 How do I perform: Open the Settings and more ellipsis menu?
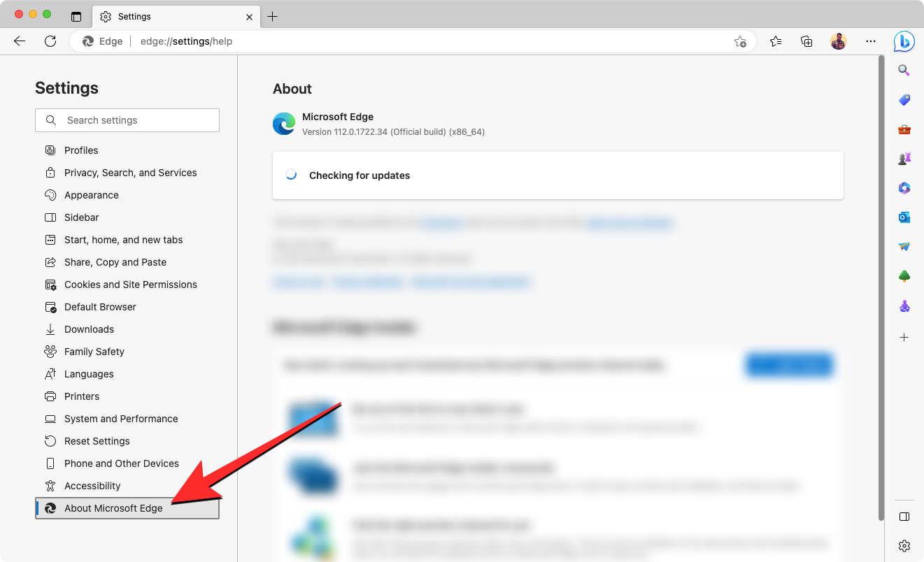(871, 41)
